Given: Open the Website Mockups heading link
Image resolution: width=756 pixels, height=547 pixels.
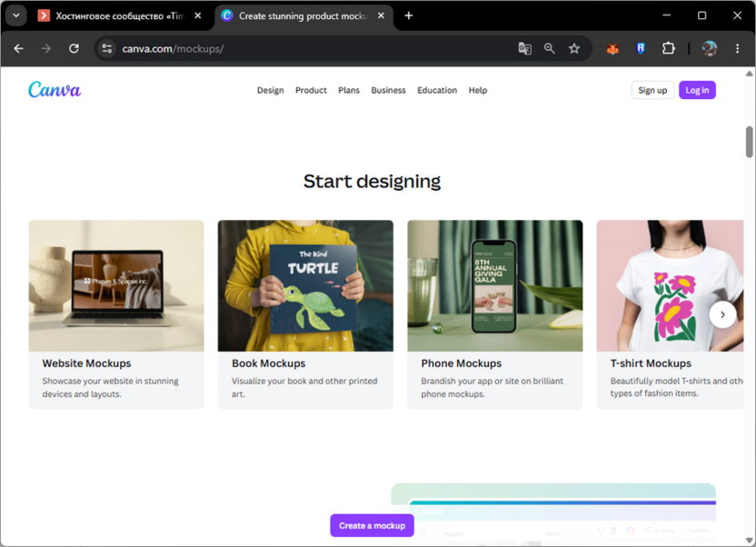Looking at the screenshot, I should click(87, 363).
